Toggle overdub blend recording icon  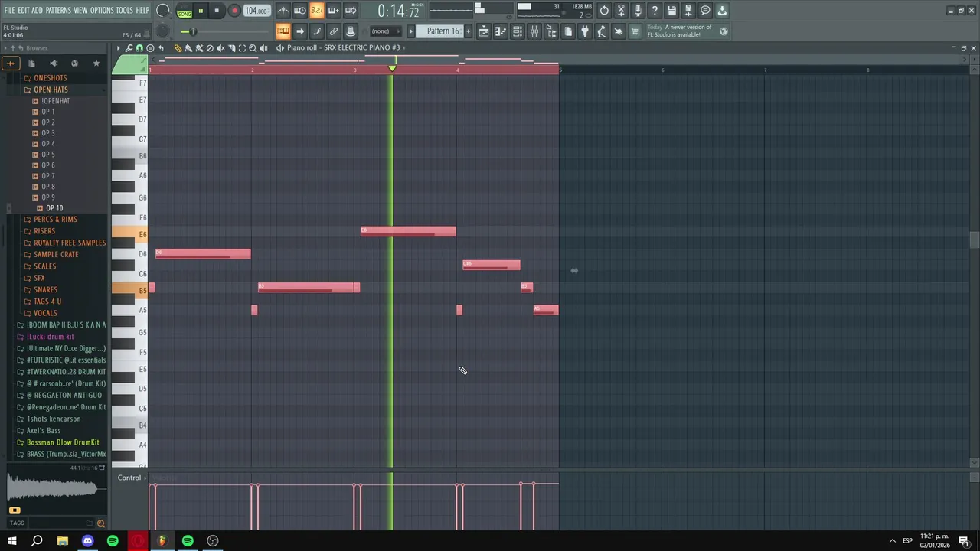[333, 11]
